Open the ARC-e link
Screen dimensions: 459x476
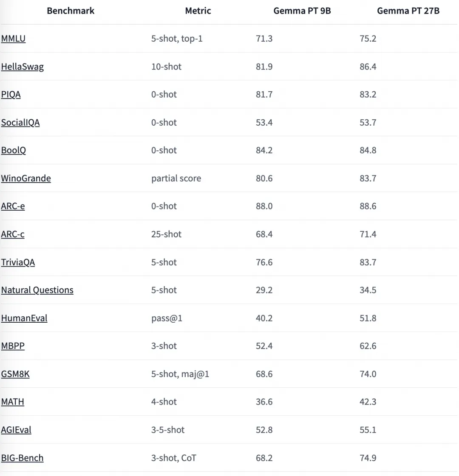coord(13,206)
